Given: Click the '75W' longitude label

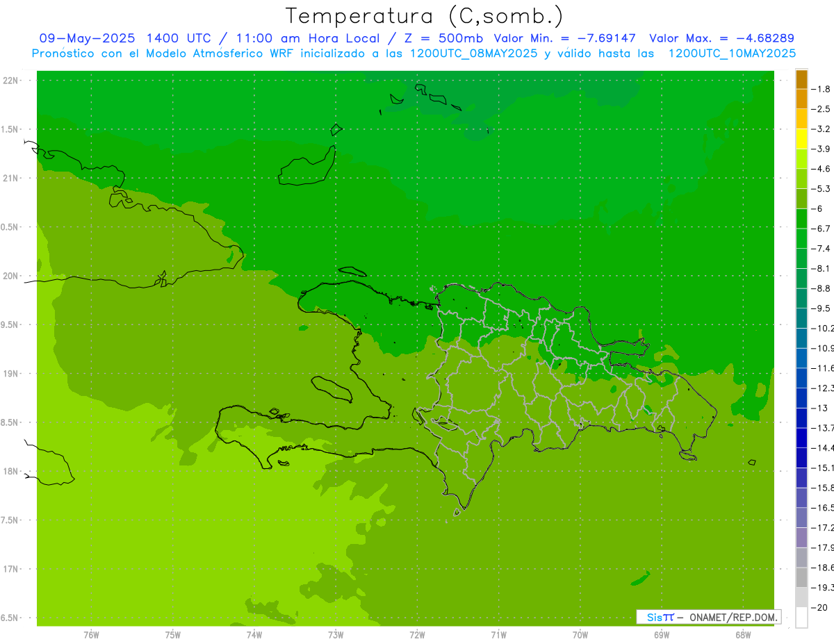Looking at the screenshot, I should pos(173,634).
